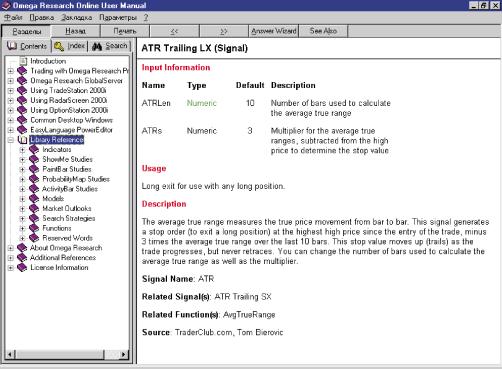
Task: Click the tree horizontal scrollbar thumb
Action: [59, 354]
